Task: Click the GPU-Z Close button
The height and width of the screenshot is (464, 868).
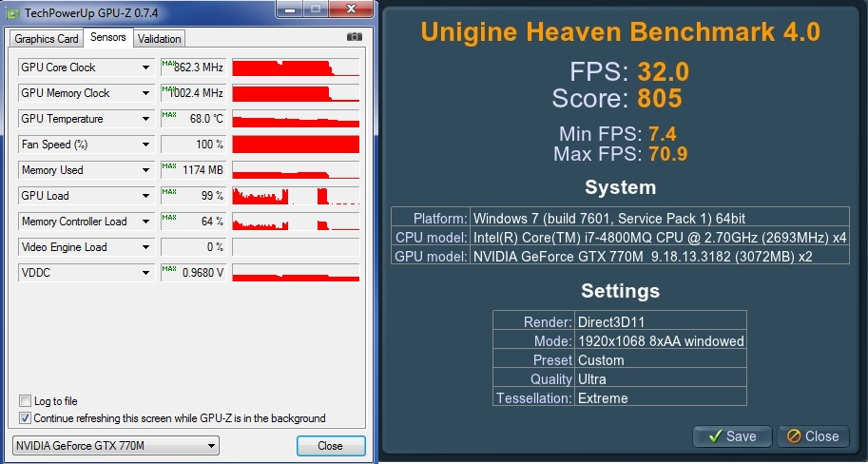Action: pos(331,446)
